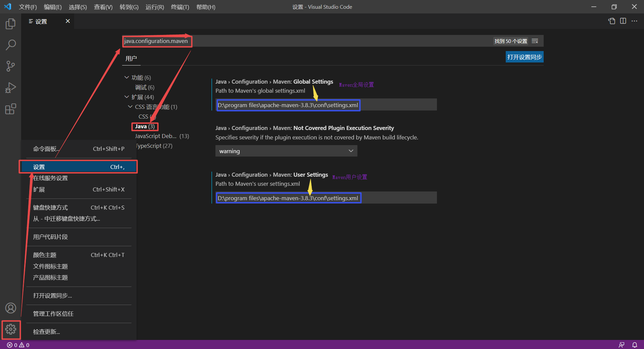Choose 颜色主题 menu entry
The width and height of the screenshot is (644, 349).
tap(79, 255)
